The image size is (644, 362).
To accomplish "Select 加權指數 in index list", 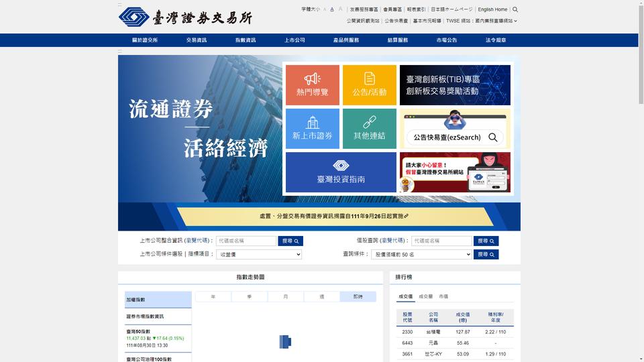I will coord(158,300).
